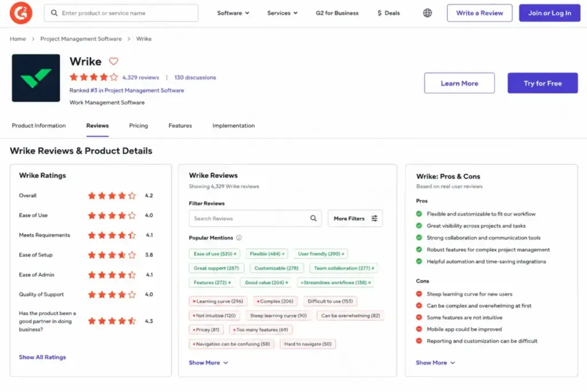Screen dimensions: 587x392
Task: Click the Write a Review button
Action: tap(479, 13)
